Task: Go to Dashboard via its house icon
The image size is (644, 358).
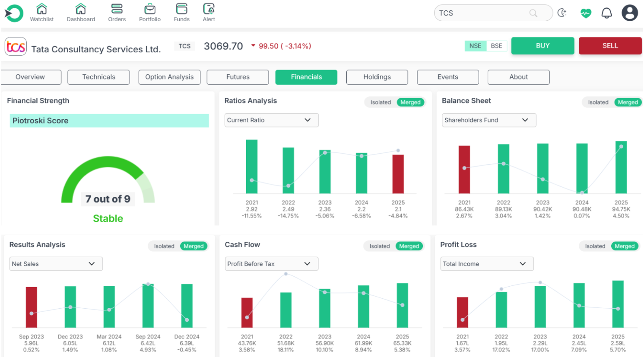Action: click(81, 9)
